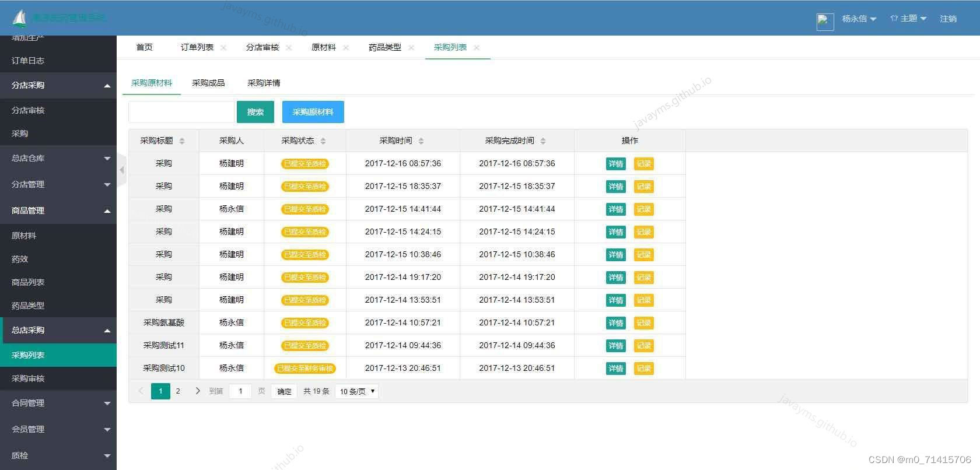Go to page 2

(x=178, y=391)
